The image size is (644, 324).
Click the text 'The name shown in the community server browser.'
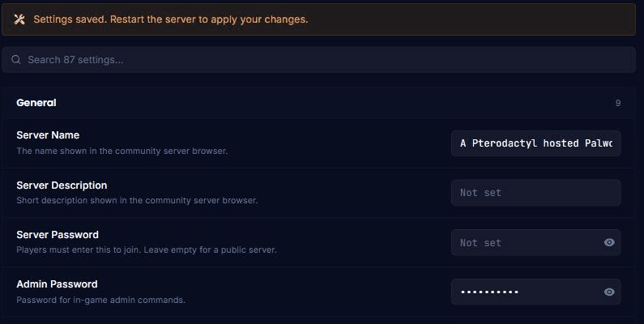pos(122,151)
